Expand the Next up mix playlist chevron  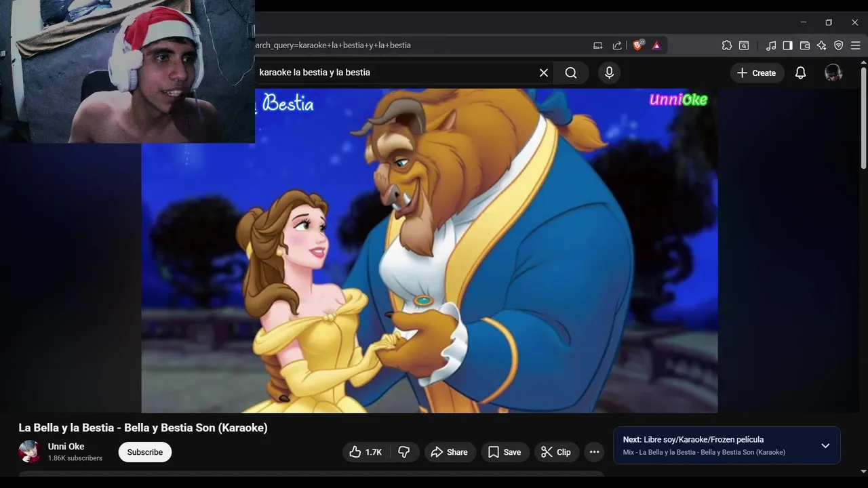(825, 445)
